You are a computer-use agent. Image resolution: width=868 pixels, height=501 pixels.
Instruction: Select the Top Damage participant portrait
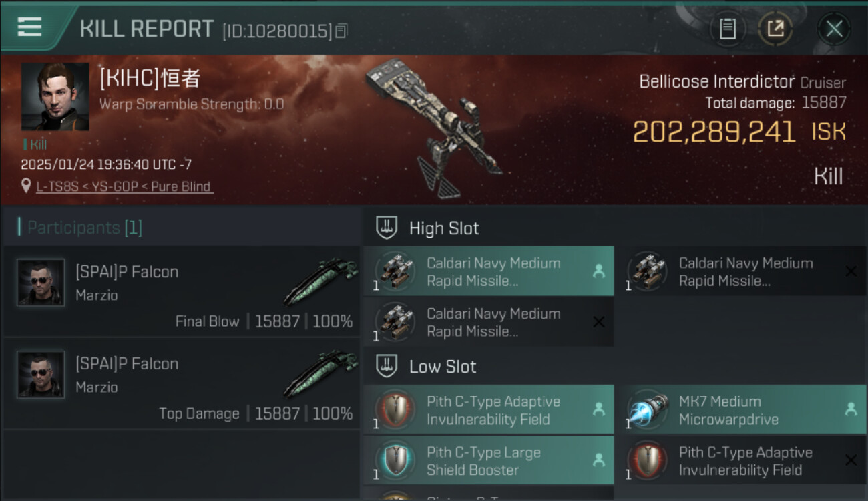coord(41,375)
